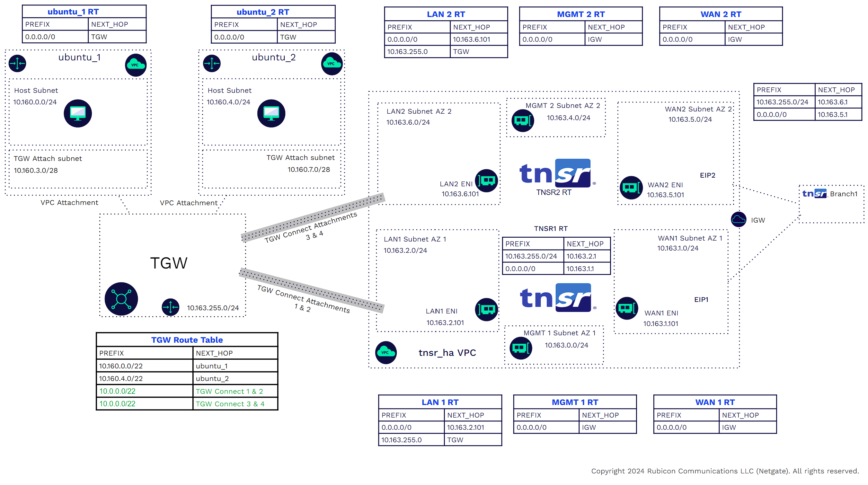Click the MGMT 2 subnet interface icon

[523, 120]
